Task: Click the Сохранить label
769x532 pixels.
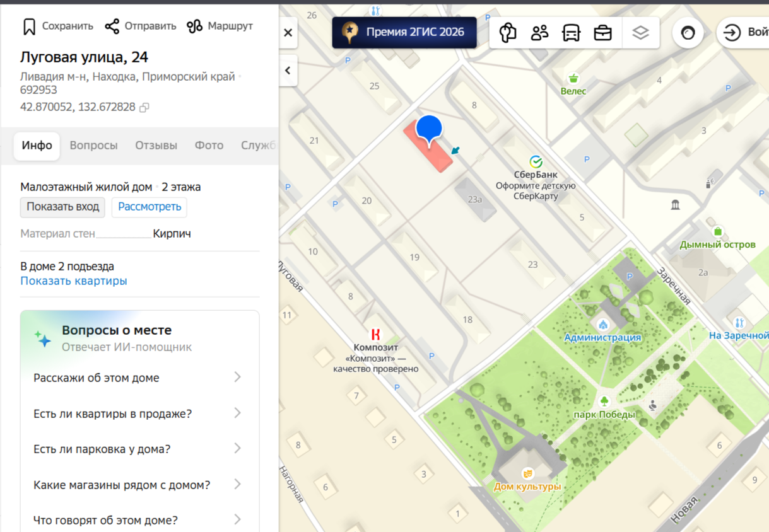Action: coord(68,26)
